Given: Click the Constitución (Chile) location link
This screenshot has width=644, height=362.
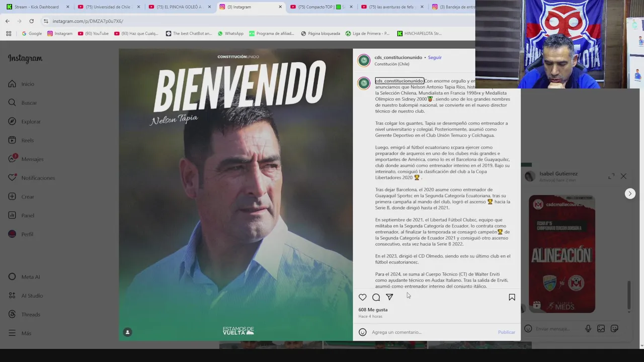Looking at the screenshot, I should (x=391, y=64).
